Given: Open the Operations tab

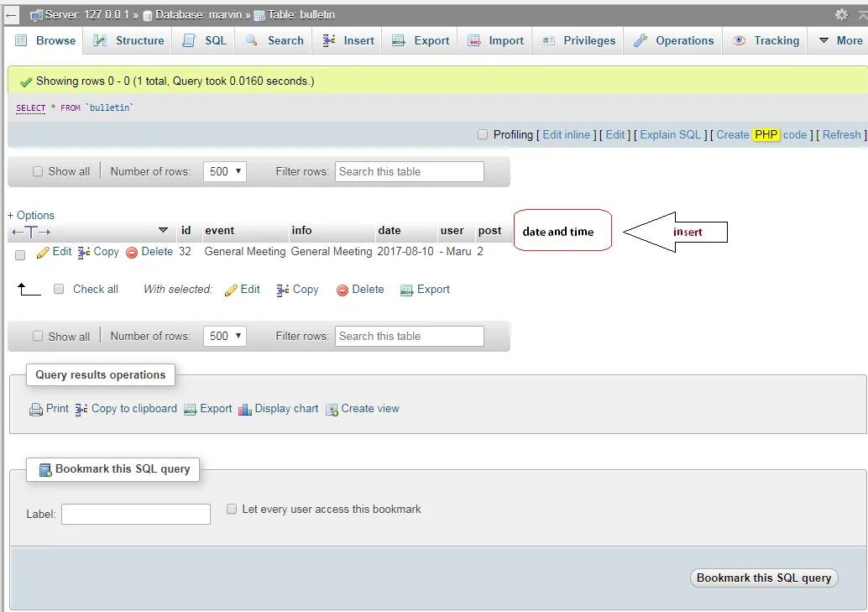Looking at the screenshot, I should 674,40.
